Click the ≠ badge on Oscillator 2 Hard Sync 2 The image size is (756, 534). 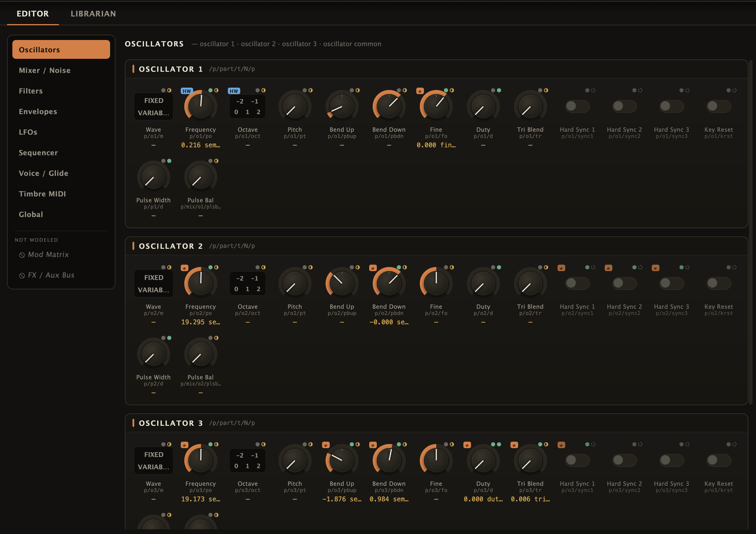pyautogui.click(x=609, y=268)
